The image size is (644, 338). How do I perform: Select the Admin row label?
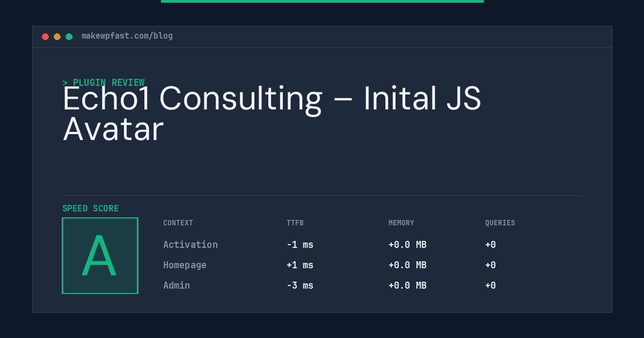point(177,285)
